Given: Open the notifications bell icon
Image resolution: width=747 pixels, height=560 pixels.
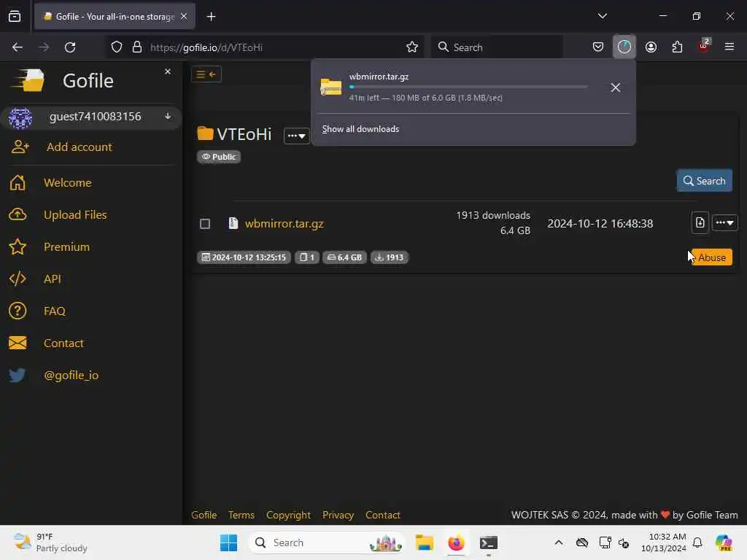Looking at the screenshot, I should tap(697, 542).
